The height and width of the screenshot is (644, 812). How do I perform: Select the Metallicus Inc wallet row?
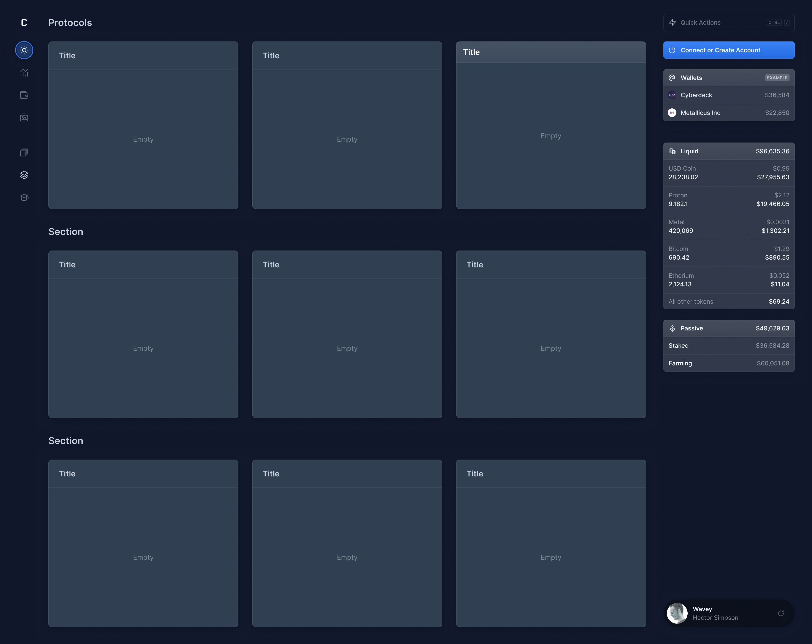(x=729, y=113)
